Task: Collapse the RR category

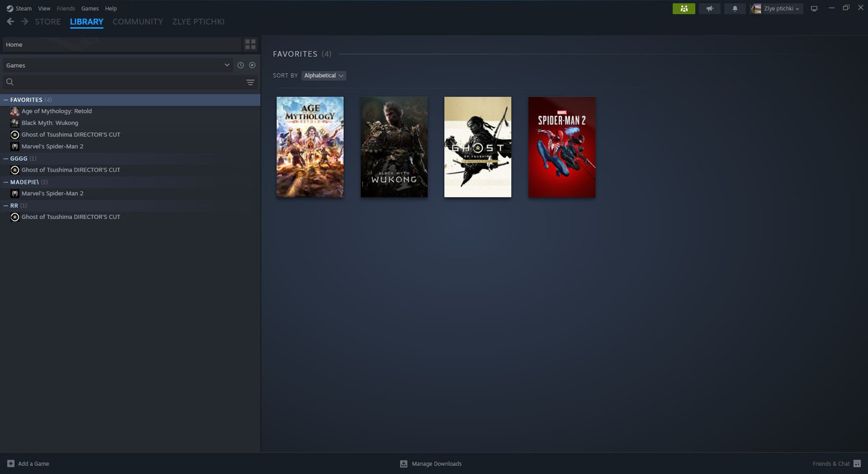Action: 6,205
